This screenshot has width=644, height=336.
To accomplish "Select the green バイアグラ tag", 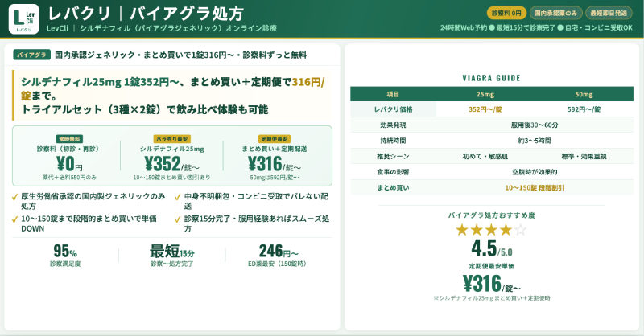I will [x=31, y=55].
